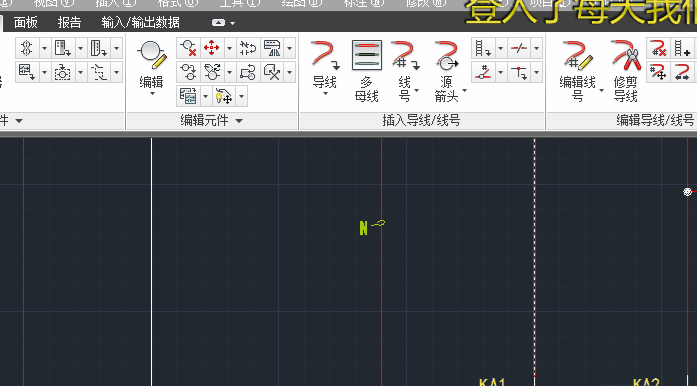Open the 多母线 multiple bus tool
This screenshot has height=386, width=697.
pos(366,70)
